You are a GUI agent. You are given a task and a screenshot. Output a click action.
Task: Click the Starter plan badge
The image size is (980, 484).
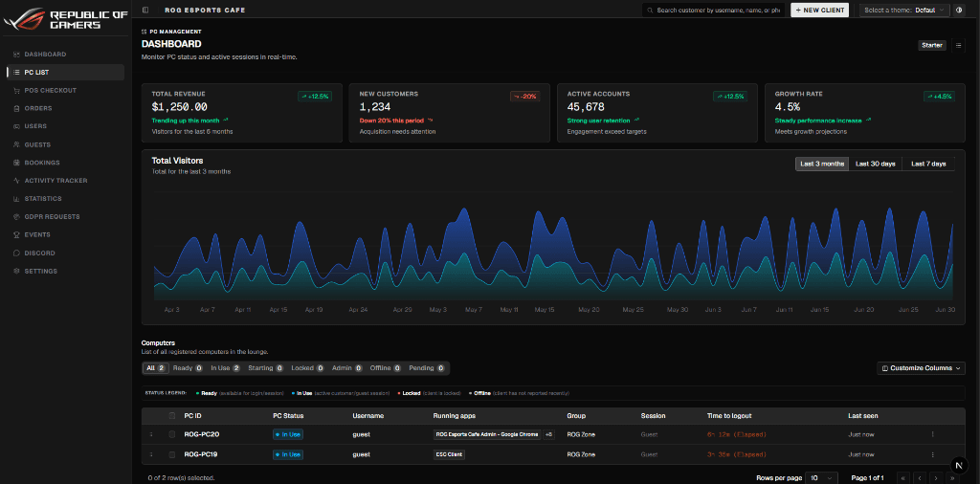(x=932, y=45)
